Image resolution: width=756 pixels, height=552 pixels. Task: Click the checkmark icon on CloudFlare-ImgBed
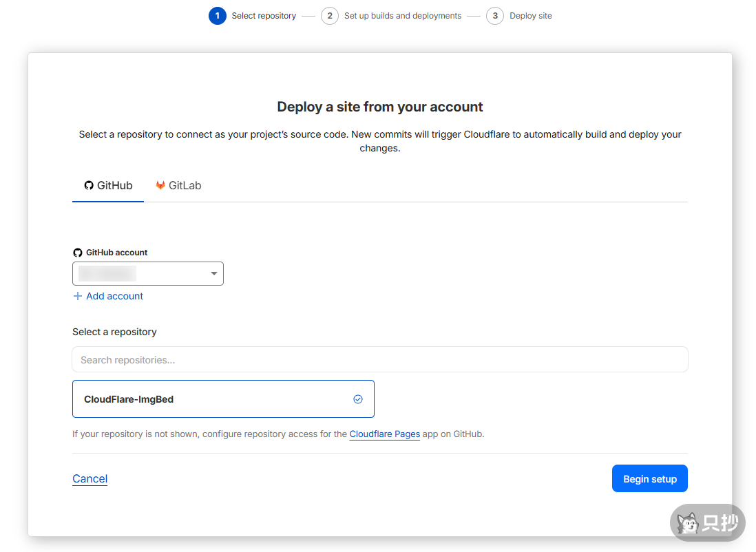coord(358,399)
